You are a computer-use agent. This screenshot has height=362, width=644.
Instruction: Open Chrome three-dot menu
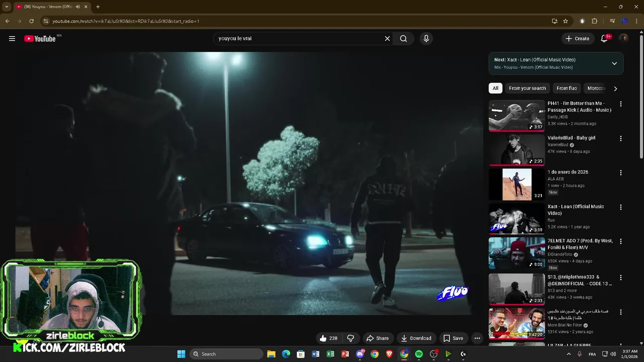[x=636, y=21]
